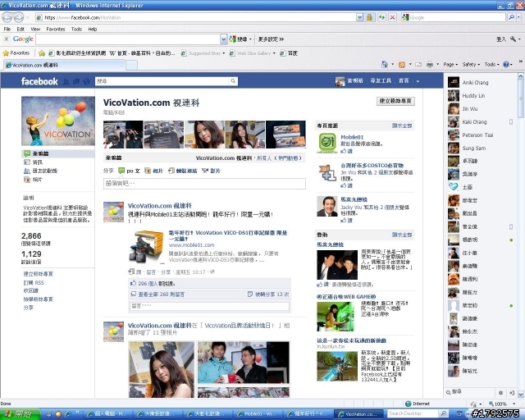Click the new blank tab button
The image size is (525, 420).
pos(131,66)
